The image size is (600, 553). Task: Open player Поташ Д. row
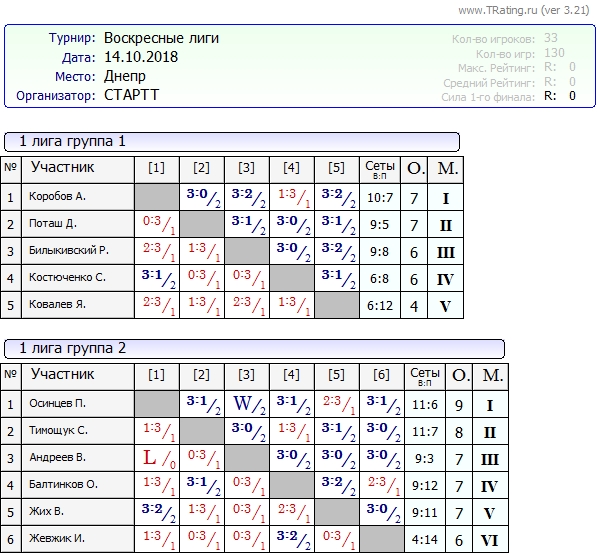click(x=53, y=224)
